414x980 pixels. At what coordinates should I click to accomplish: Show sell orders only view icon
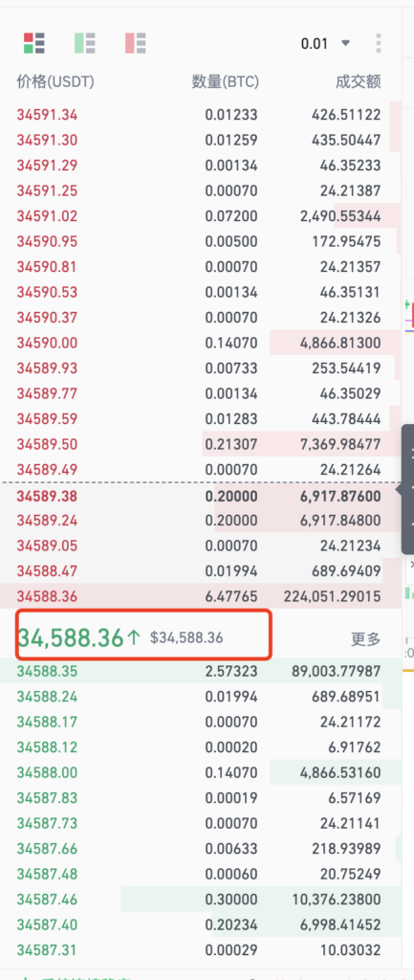(136, 44)
